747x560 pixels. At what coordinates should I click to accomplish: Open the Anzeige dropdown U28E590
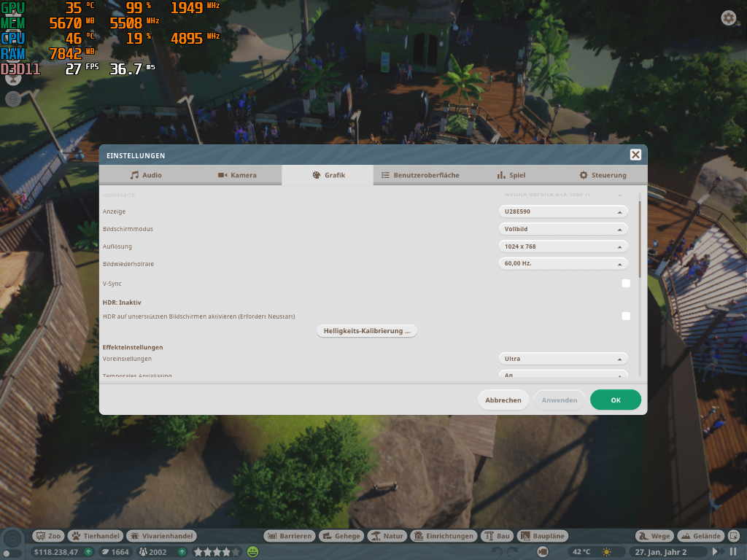[x=563, y=211]
